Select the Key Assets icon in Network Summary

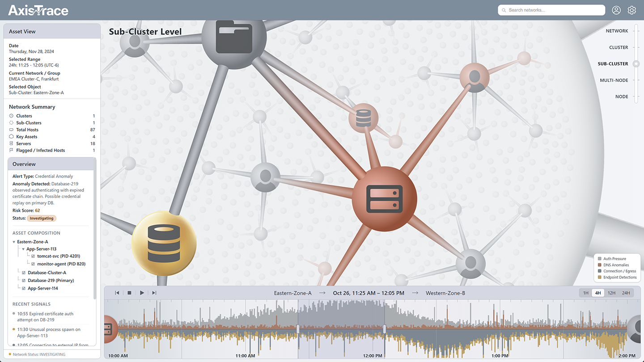click(x=11, y=136)
